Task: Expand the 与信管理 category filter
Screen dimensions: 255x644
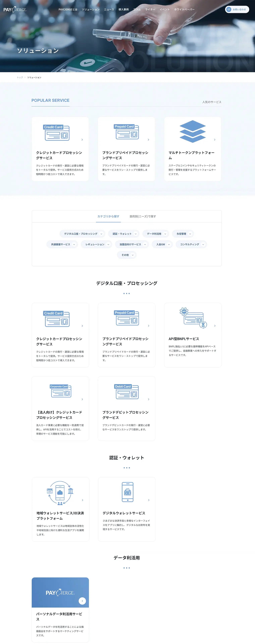Action: [x=183, y=234]
